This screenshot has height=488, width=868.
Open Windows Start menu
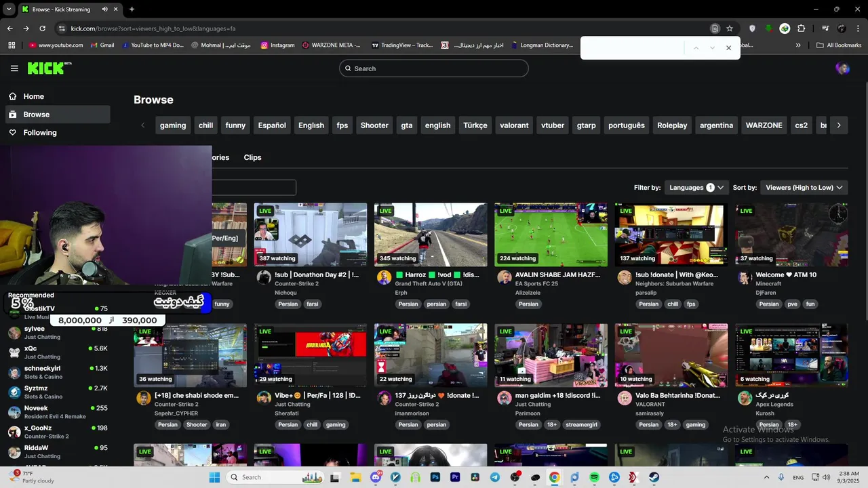coord(214,477)
